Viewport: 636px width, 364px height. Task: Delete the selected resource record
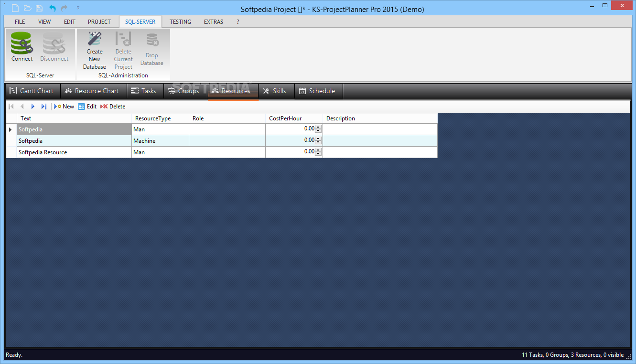pos(113,107)
